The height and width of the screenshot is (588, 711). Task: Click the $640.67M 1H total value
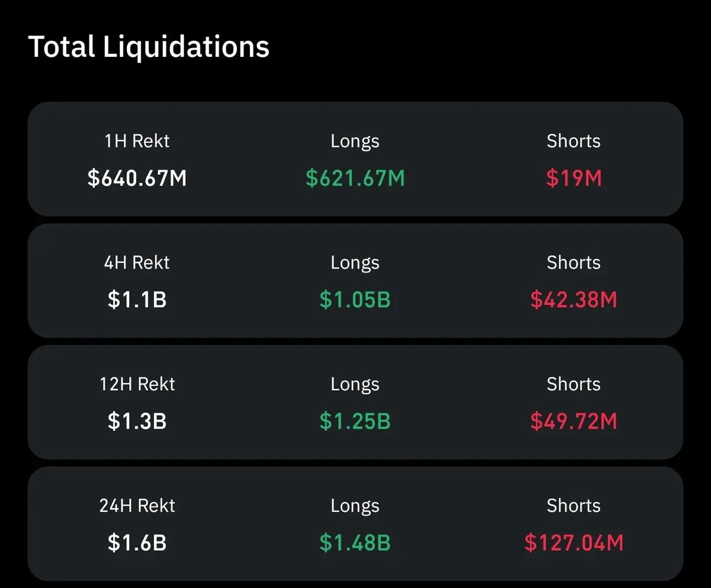(x=137, y=178)
